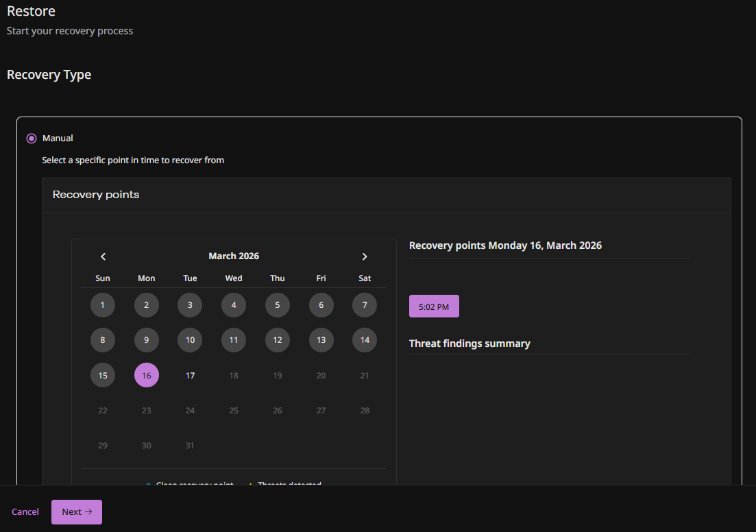This screenshot has width=756, height=532.
Task: Advance calendar to next month
Action: click(x=365, y=256)
